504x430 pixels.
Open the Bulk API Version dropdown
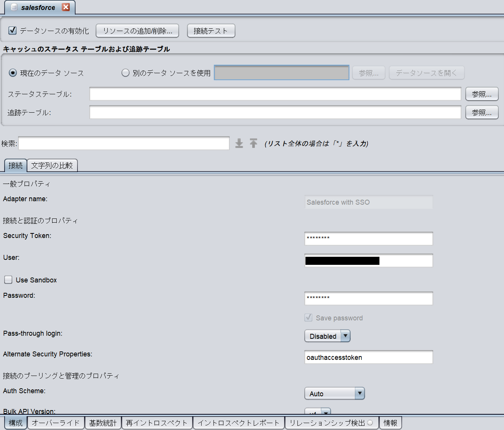pyautogui.click(x=317, y=411)
